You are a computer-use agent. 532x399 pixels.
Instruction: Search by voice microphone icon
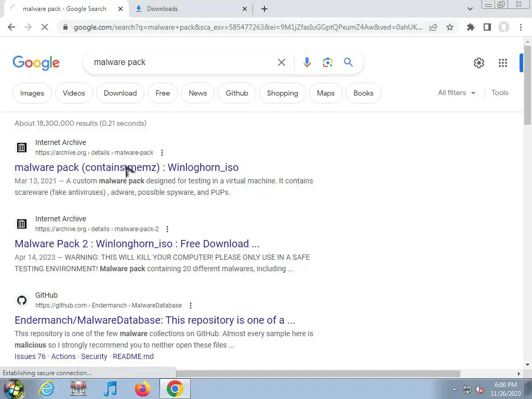pos(307,62)
